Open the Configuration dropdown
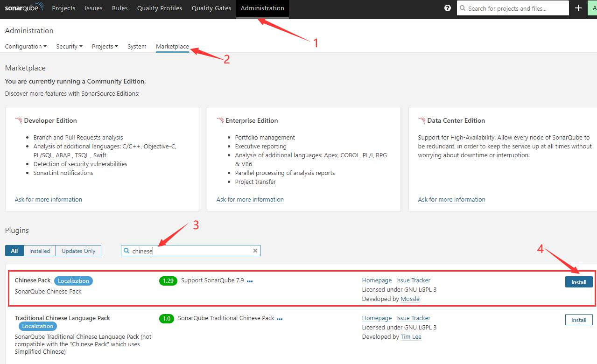 (26, 46)
